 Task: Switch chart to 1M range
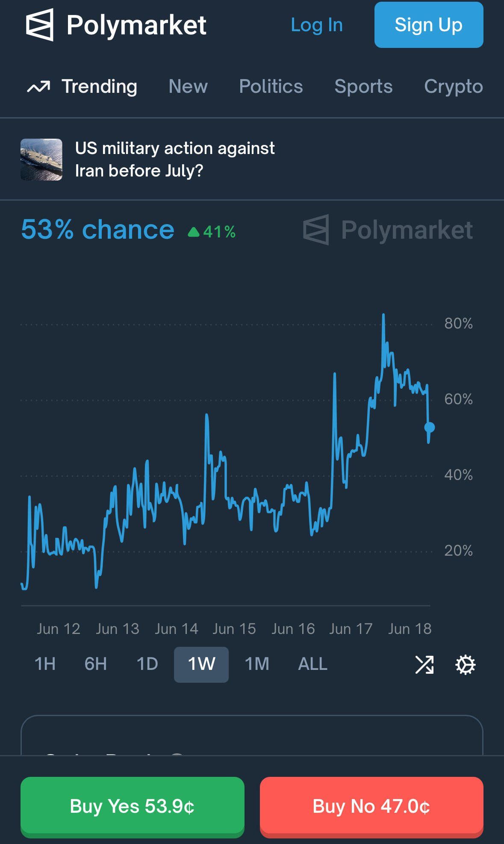pos(257,664)
